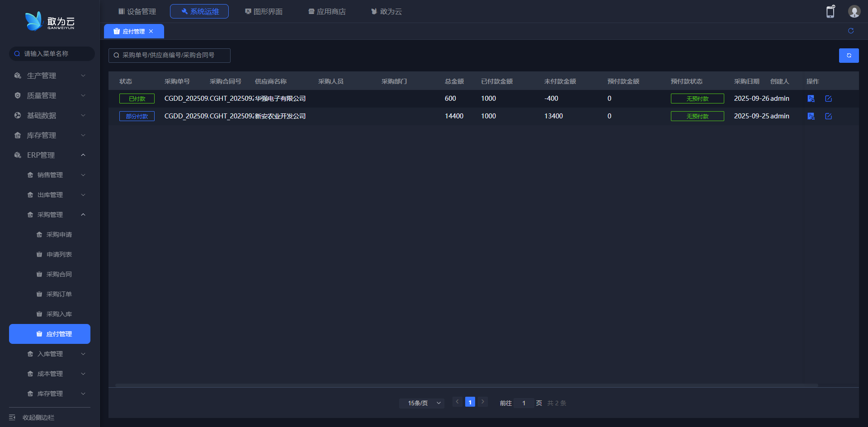Click the 采购日期 2025-09-26 cell
The width and height of the screenshot is (868, 427).
coord(751,99)
